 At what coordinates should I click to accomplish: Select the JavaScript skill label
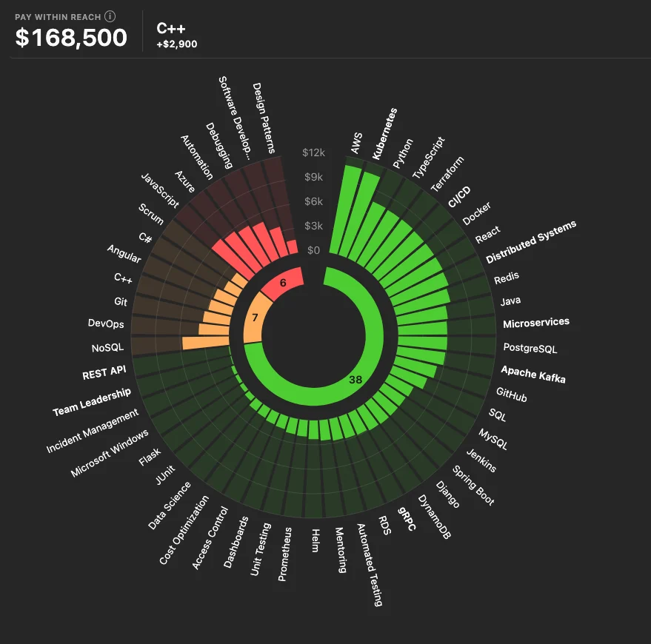tap(160, 190)
